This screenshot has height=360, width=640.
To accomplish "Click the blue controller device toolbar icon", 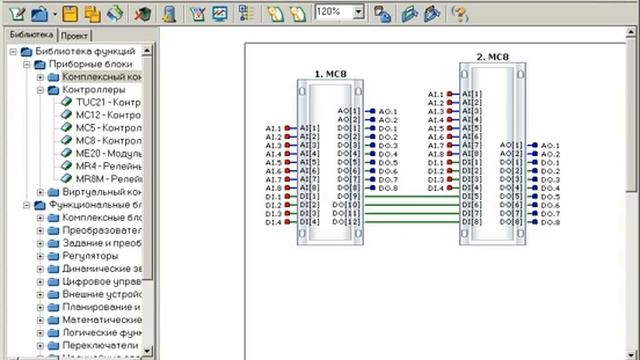I will 169,14.
